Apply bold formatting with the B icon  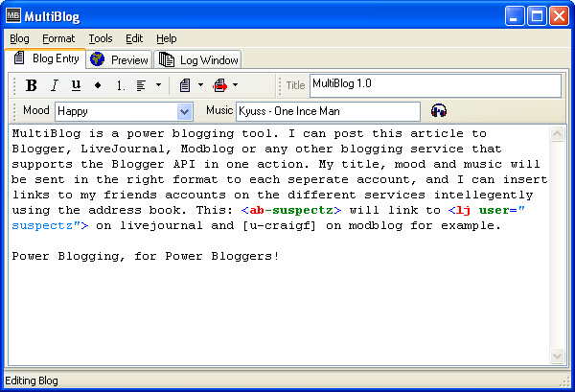(32, 85)
